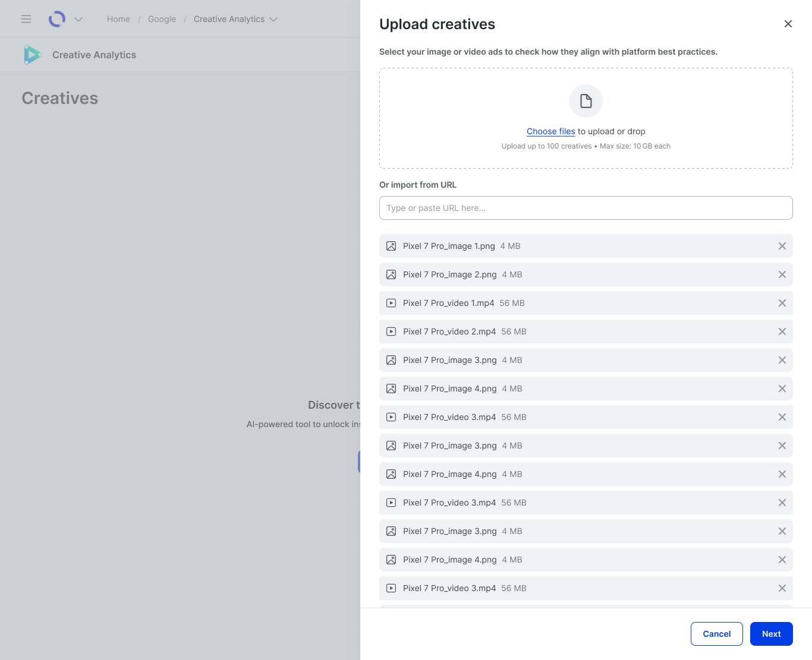Select the file name Pixel 7 Pro_video 1.mp4

(x=449, y=303)
